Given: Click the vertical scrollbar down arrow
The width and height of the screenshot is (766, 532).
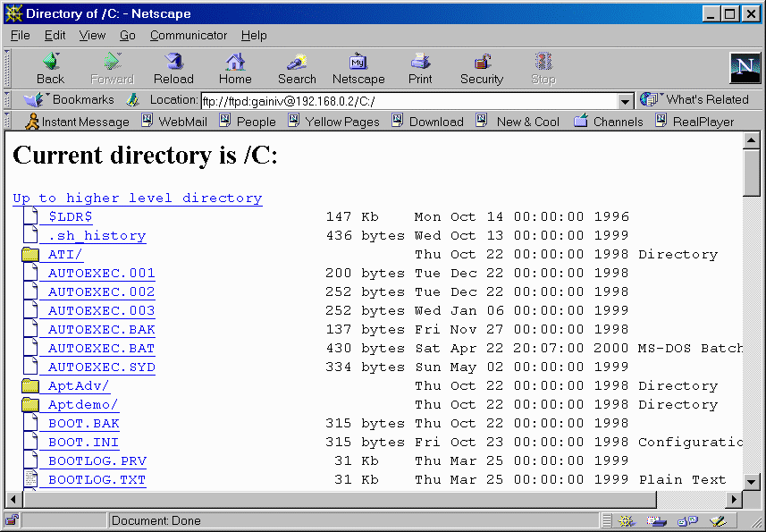Looking at the screenshot, I should pos(752,482).
